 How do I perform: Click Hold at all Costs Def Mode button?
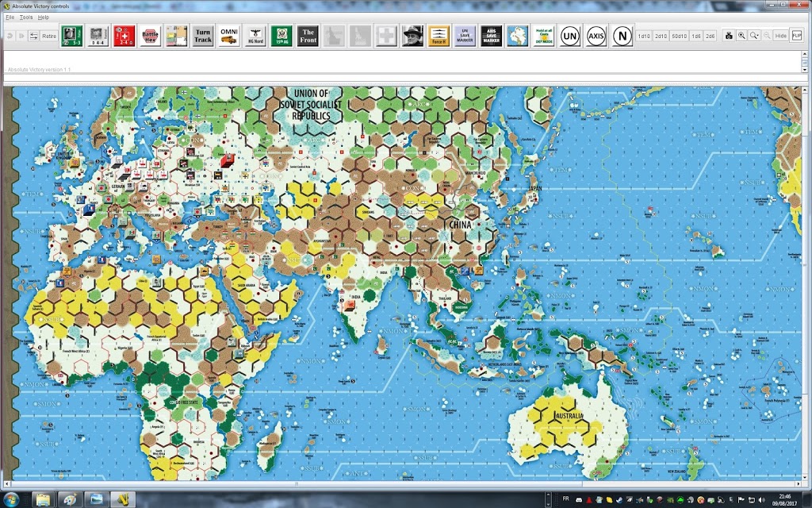(x=544, y=36)
